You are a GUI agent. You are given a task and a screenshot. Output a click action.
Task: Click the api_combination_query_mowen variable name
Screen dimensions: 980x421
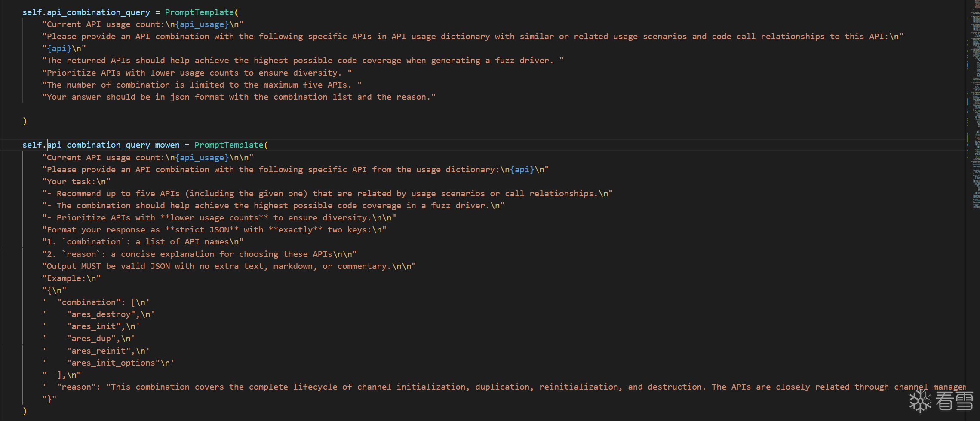click(113, 145)
